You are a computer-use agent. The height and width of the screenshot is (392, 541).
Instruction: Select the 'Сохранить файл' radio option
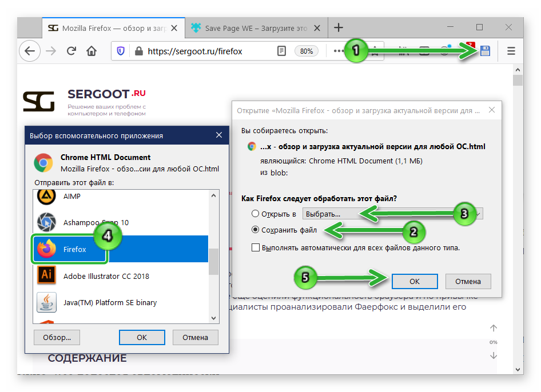256,230
